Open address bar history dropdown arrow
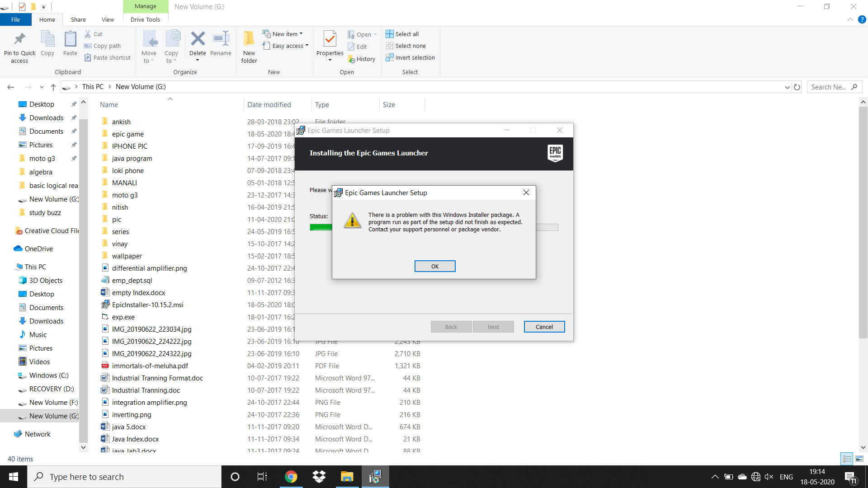Image resolution: width=868 pixels, height=488 pixels. tap(787, 87)
